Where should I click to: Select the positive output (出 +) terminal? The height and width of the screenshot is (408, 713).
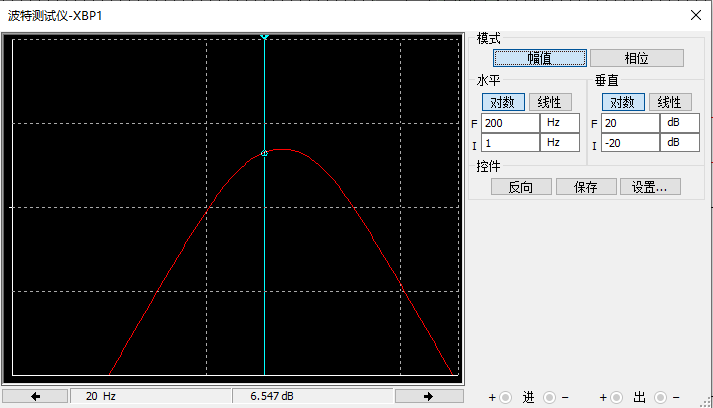[616, 398]
